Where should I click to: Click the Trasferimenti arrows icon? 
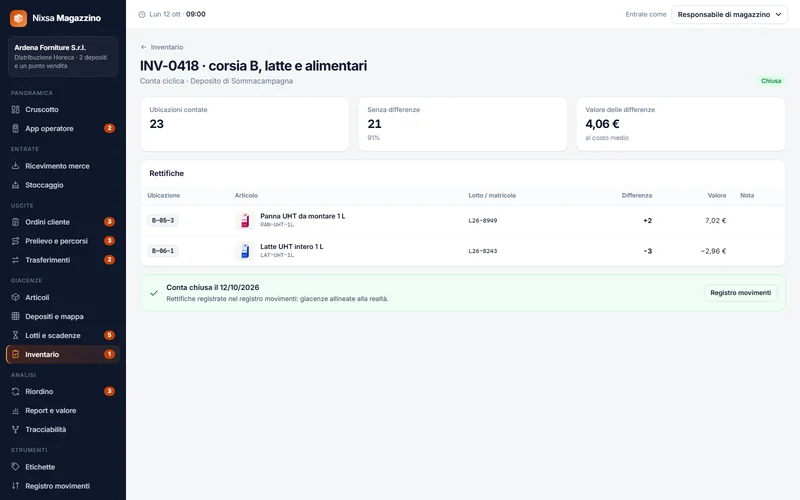tap(15, 260)
